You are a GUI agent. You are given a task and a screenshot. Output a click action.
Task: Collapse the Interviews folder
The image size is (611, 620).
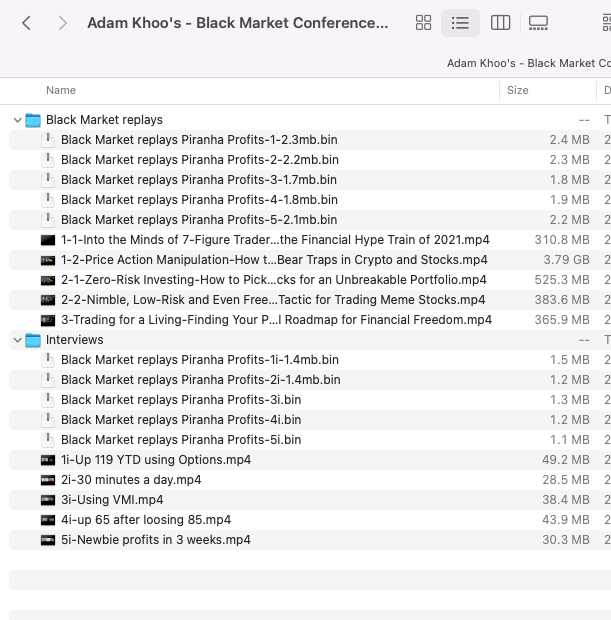coord(17,340)
